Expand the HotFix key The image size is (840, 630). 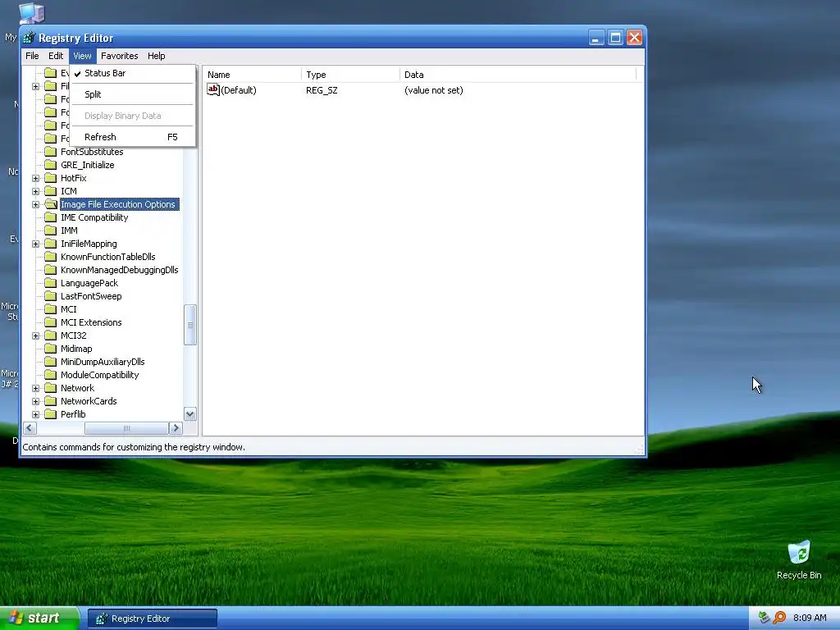point(35,178)
